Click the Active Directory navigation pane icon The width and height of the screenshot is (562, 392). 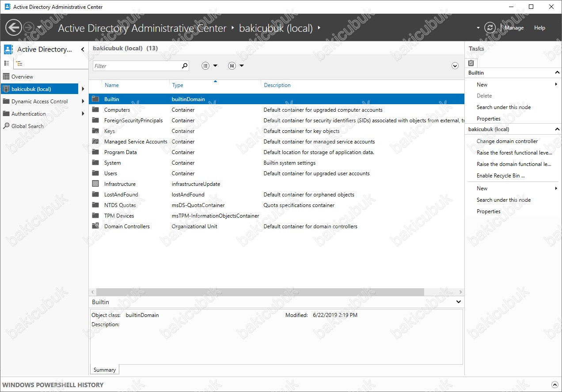point(8,49)
